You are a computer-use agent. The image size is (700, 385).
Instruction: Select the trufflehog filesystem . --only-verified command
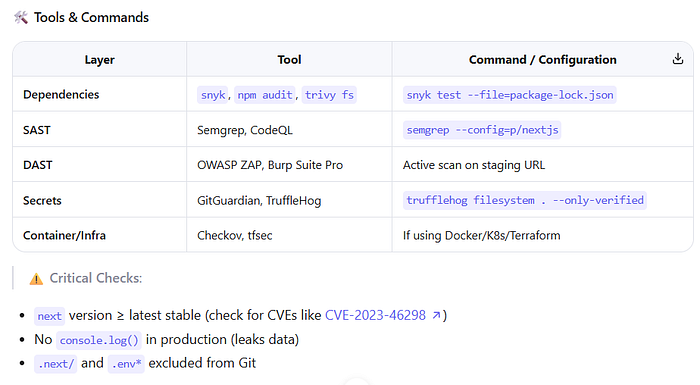tap(525, 200)
